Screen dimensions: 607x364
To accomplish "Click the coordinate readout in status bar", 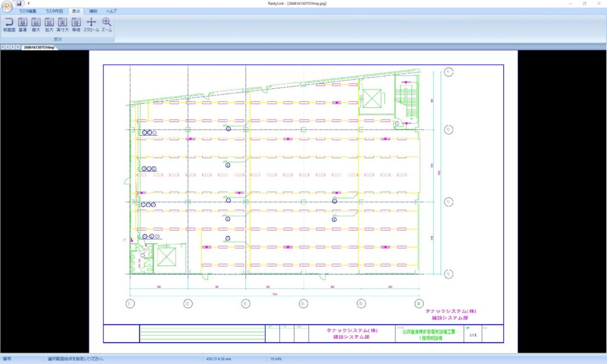I will click(x=219, y=359).
